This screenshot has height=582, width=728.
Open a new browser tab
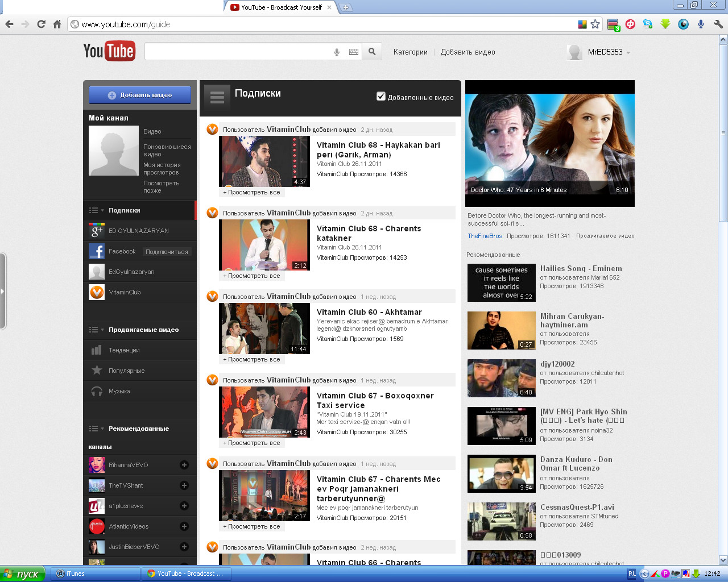346,7
